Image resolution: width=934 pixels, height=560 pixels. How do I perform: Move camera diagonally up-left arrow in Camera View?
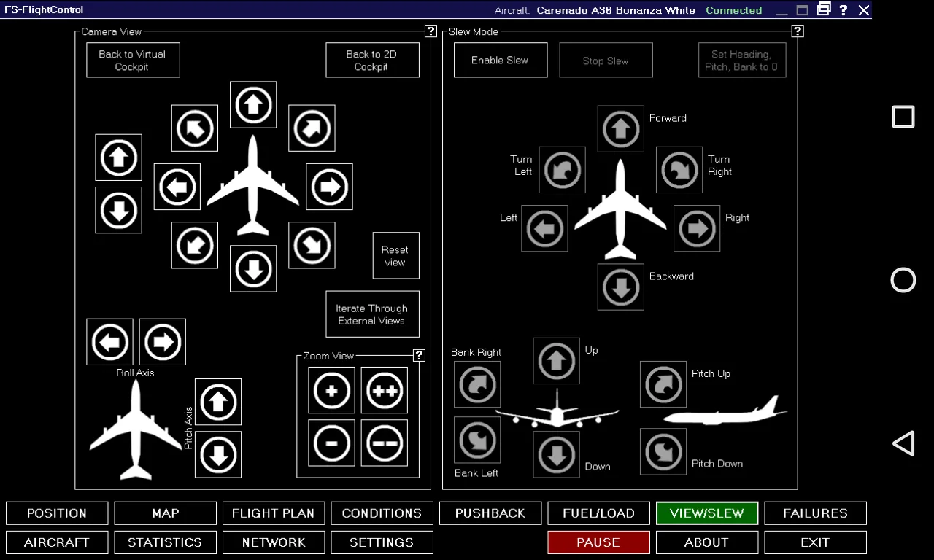pos(195,128)
